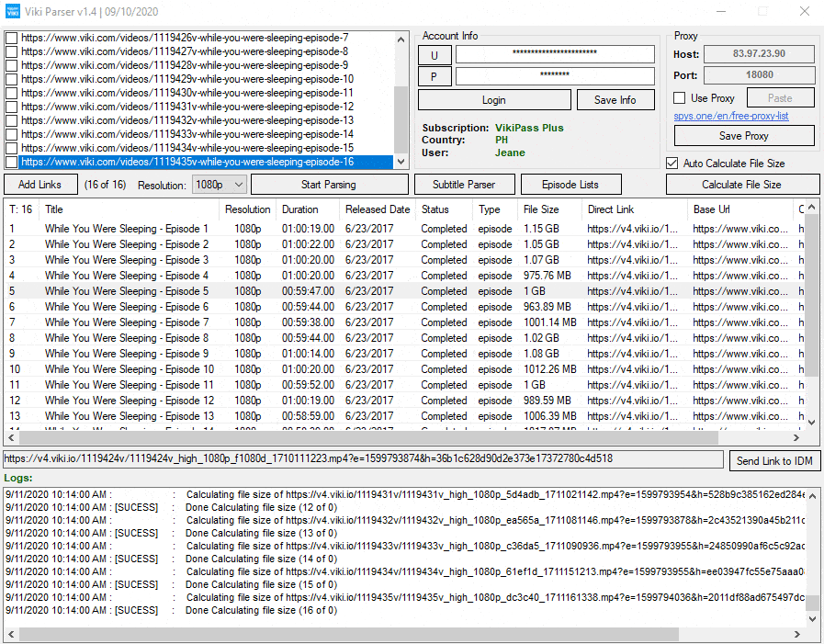Click the Login button

pos(494,100)
